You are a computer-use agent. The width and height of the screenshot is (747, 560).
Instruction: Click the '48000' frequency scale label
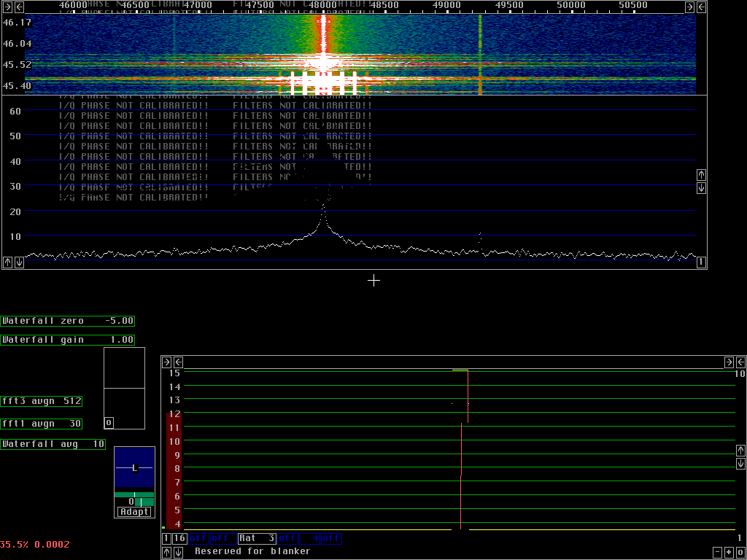click(323, 5)
